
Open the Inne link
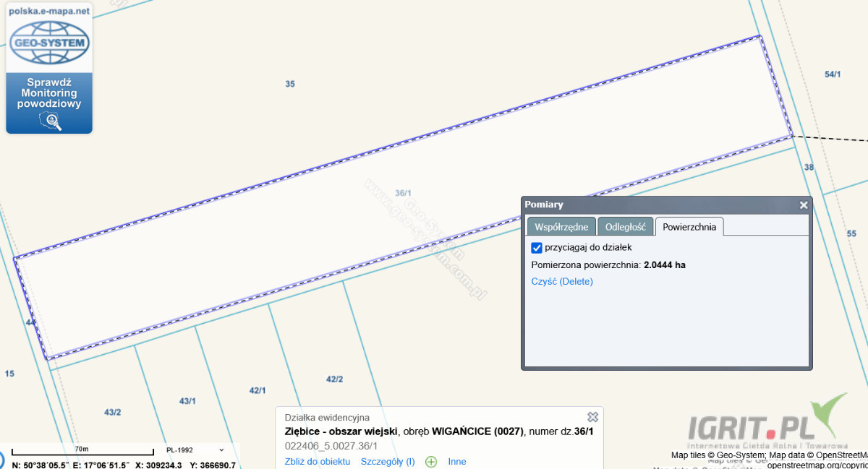(457, 461)
